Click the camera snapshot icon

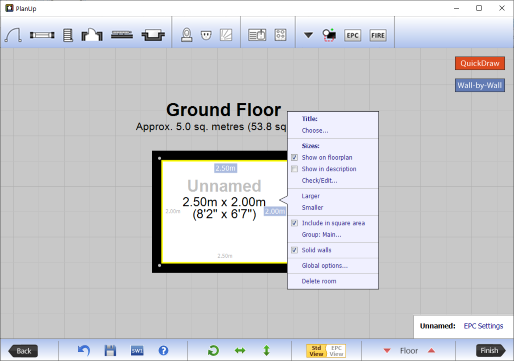click(x=329, y=35)
